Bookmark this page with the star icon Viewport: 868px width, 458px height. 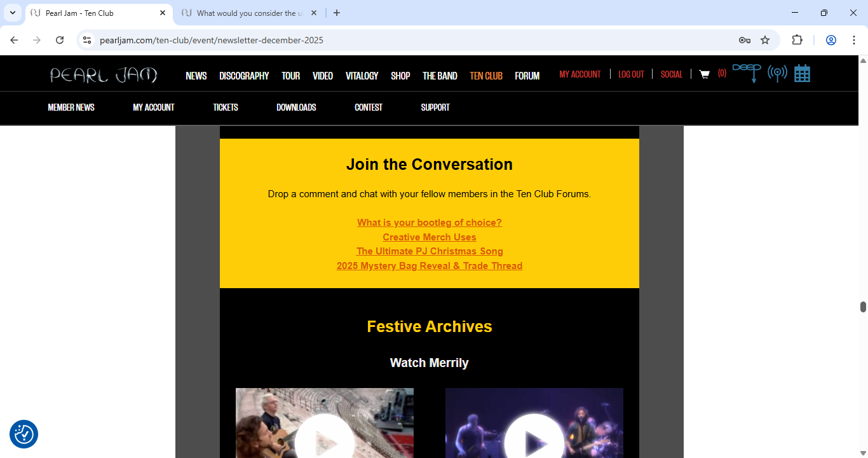point(765,40)
